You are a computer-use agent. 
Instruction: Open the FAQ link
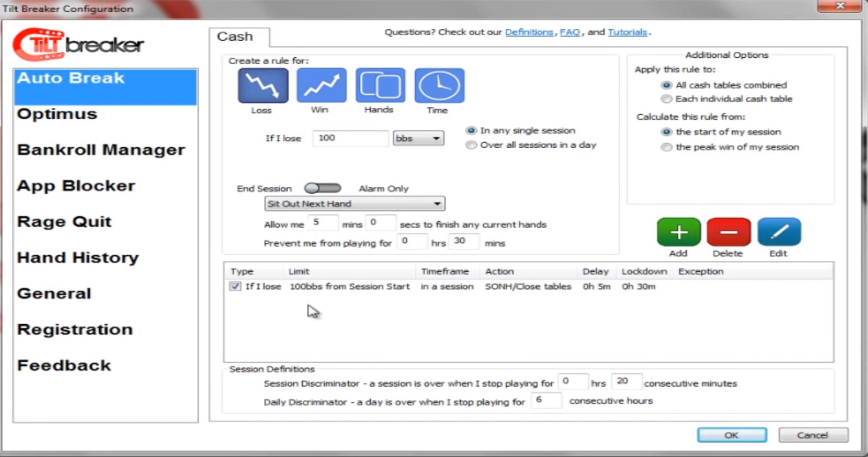pos(570,32)
